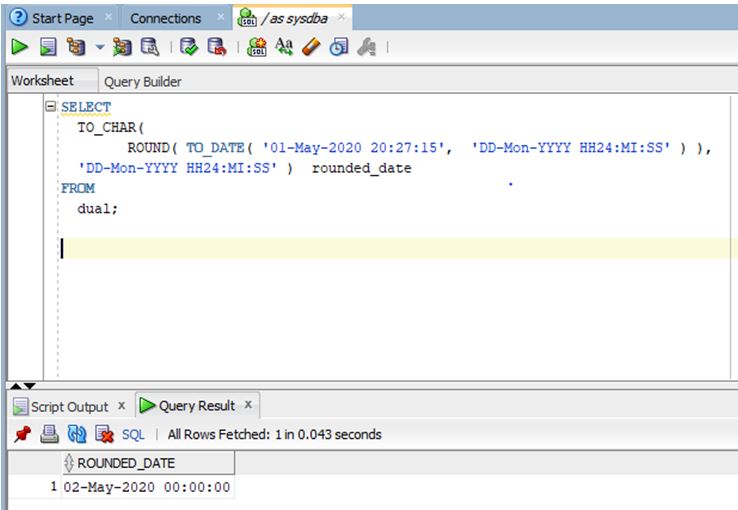Viewport: 738px width, 510px height.
Task: Click the red pin freeze-view icon
Action: coord(22,434)
